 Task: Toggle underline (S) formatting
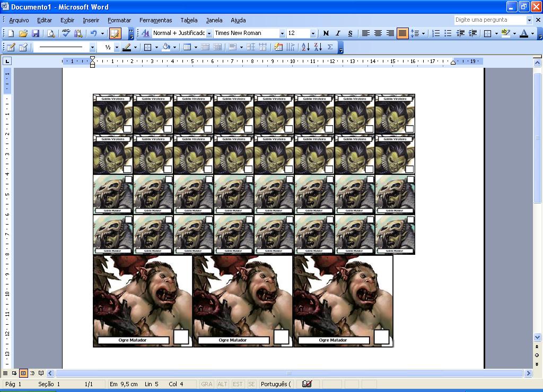point(350,33)
